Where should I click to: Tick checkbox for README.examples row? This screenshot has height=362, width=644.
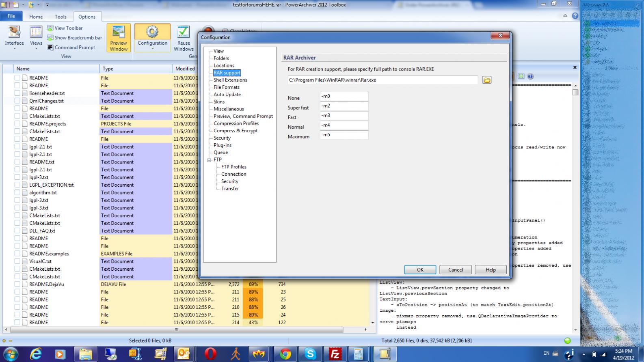click(x=17, y=254)
